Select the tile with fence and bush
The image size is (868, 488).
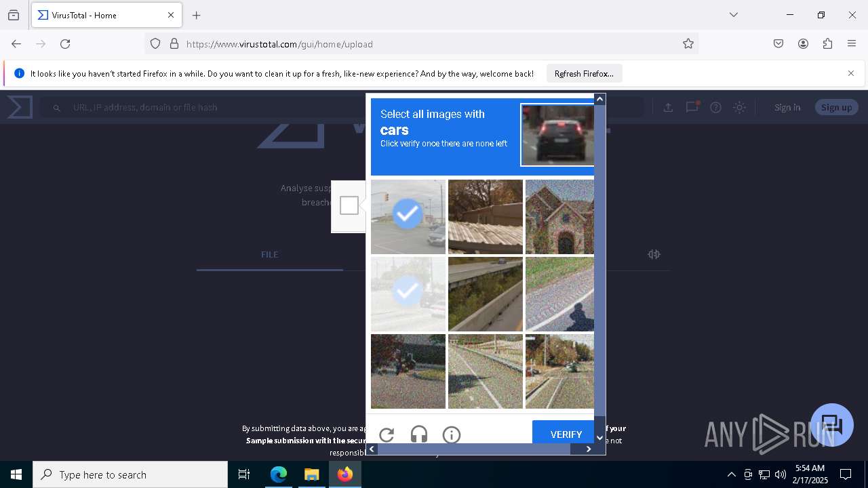click(x=408, y=371)
